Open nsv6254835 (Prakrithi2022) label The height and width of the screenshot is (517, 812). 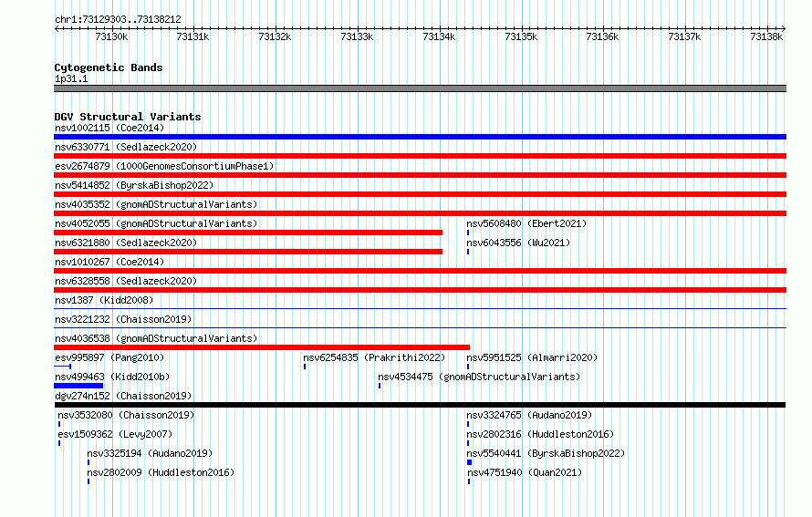(x=374, y=357)
